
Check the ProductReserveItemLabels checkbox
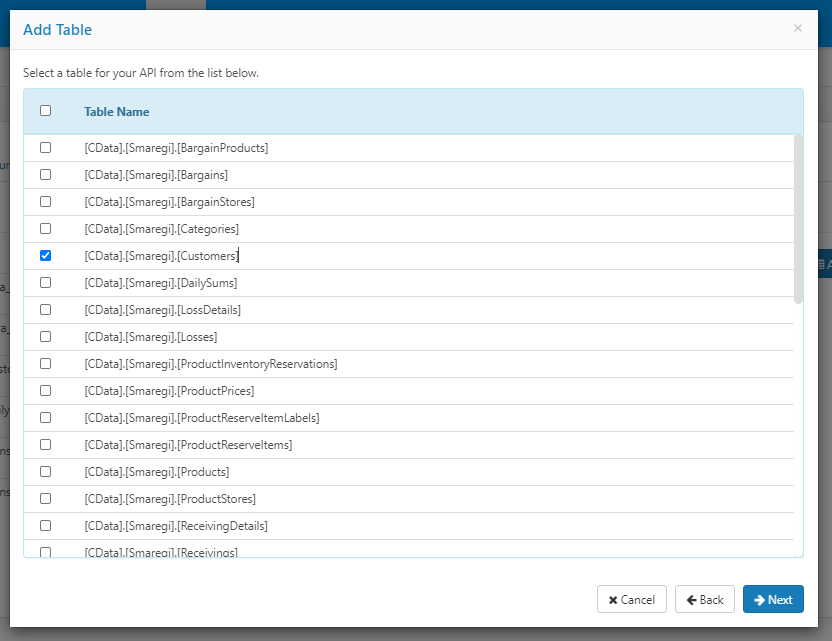point(46,418)
